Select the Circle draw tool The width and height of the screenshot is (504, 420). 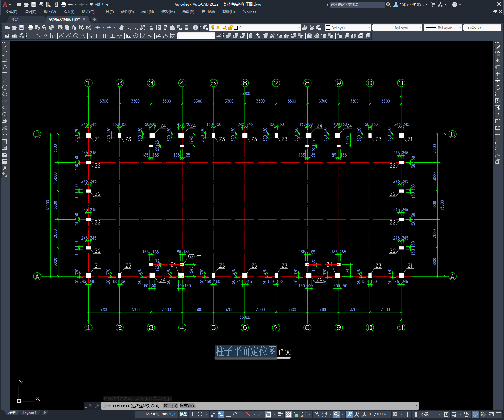click(x=5, y=87)
